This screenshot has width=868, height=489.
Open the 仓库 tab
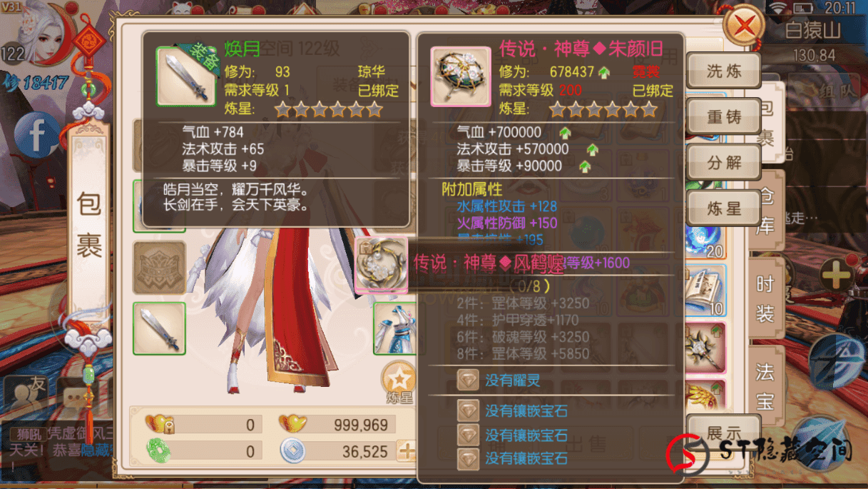coord(766,211)
